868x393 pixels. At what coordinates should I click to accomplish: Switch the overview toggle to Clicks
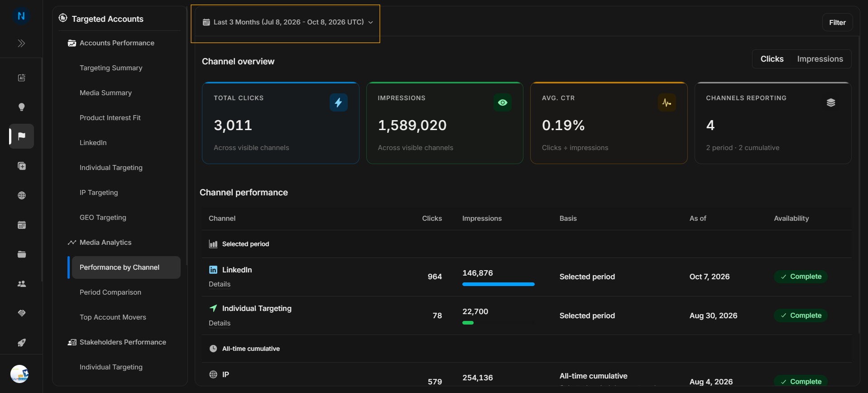pos(772,59)
